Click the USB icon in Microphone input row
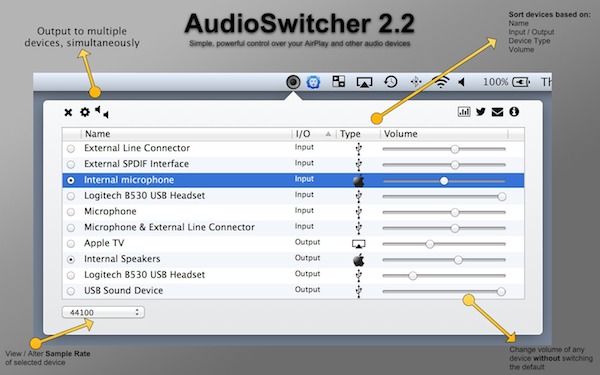 point(359,212)
